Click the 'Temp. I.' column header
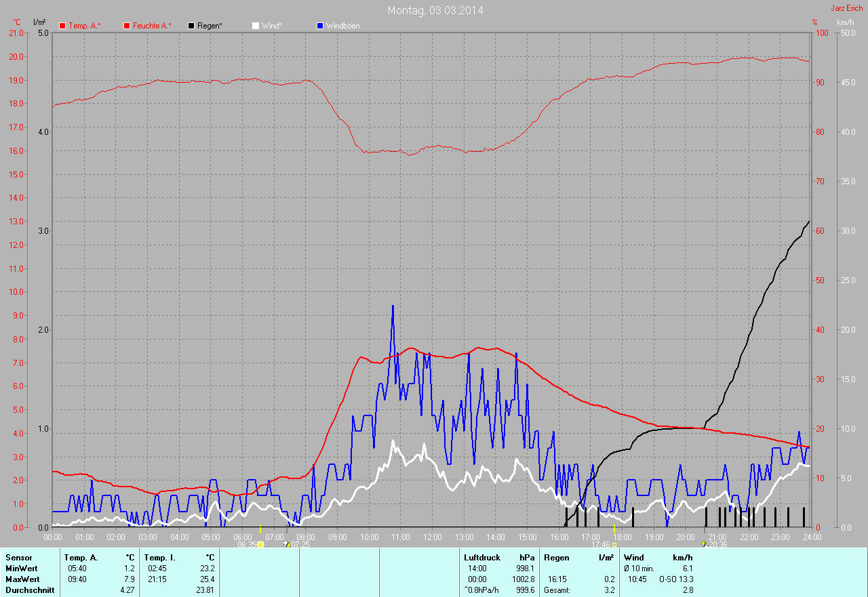 (160, 558)
